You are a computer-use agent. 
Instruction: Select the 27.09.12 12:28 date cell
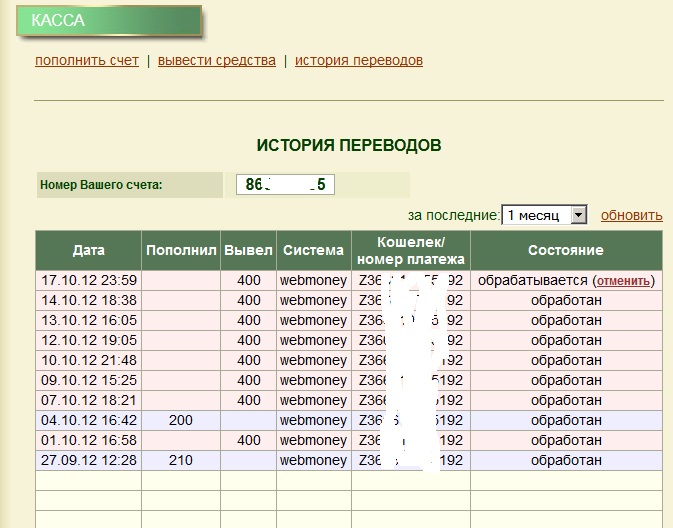tap(88, 460)
